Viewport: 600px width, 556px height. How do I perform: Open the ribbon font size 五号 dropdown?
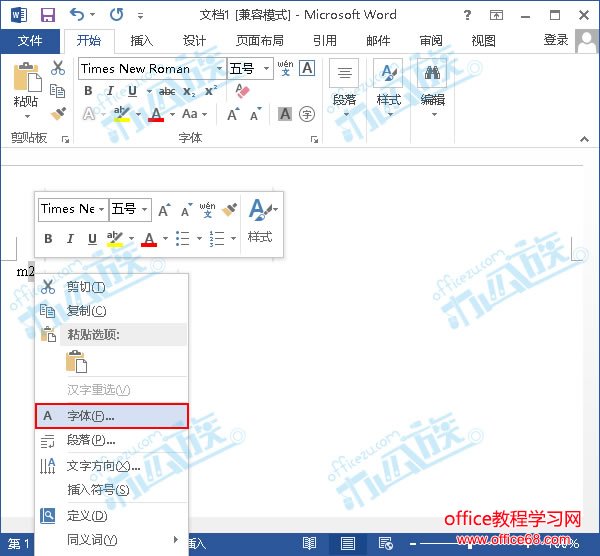click(x=266, y=68)
